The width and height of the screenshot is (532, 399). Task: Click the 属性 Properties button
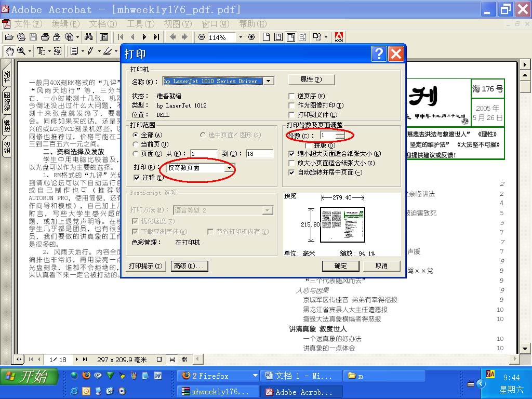(311, 79)
